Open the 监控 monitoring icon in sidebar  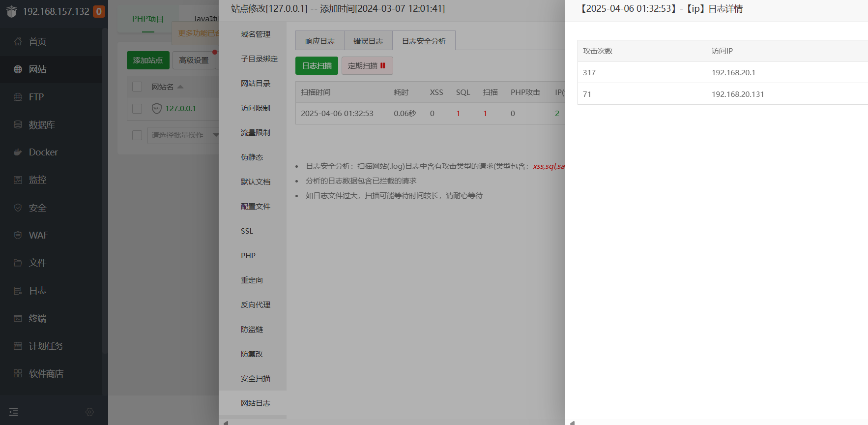18,180
